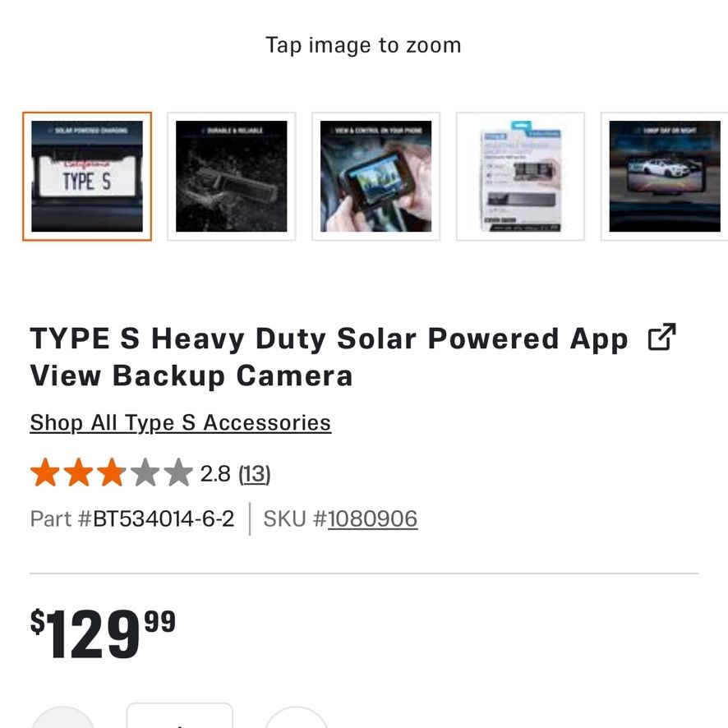This screenshot has width=728, height=728.
Task: Select the product packaging box thumbnail
Action: [x=520, y=177]
